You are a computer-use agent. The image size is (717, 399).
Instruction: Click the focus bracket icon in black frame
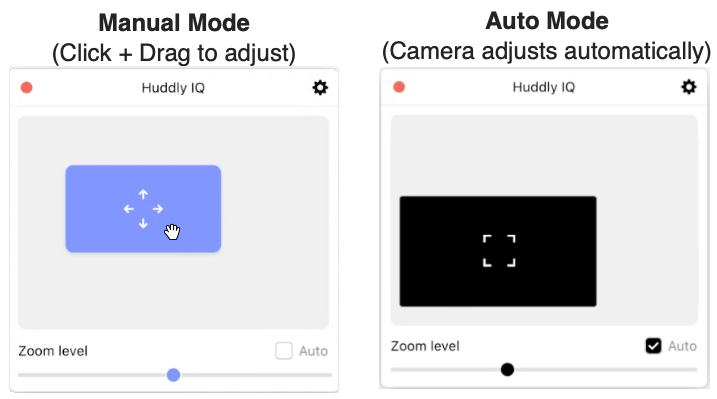click(x=499, y=250)
